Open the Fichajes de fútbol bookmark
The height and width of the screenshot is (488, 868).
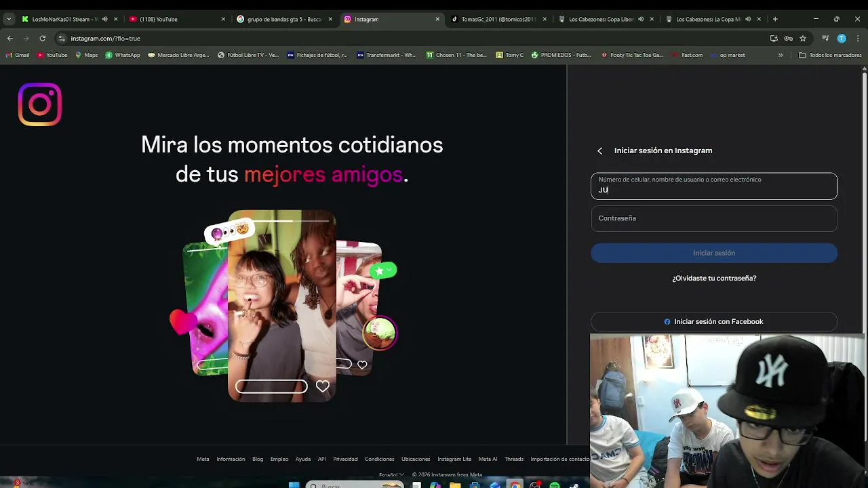(x=317, y=55)
